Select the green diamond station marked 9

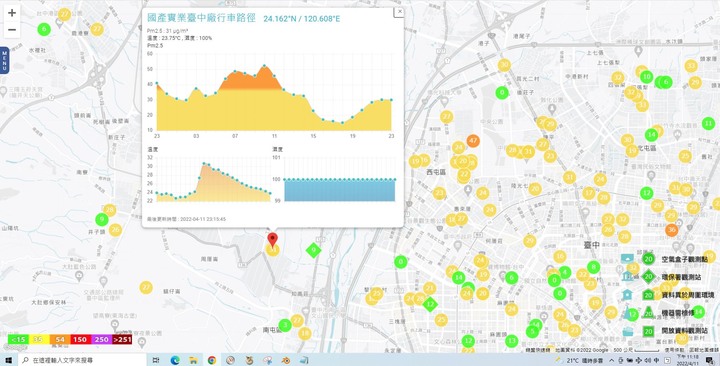314,250
